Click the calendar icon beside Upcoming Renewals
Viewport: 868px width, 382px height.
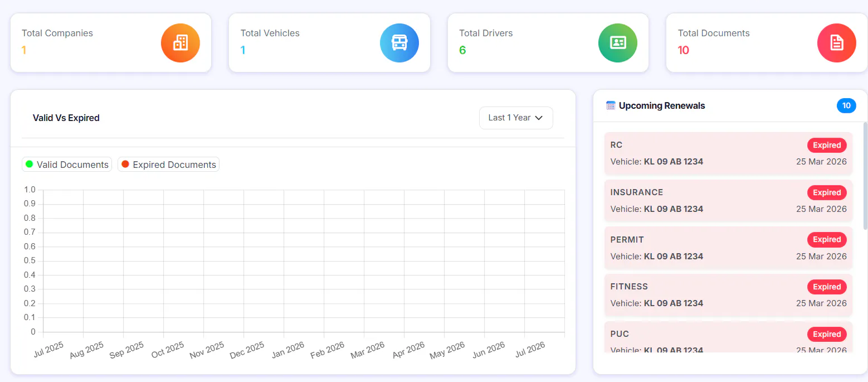point(611,105)
